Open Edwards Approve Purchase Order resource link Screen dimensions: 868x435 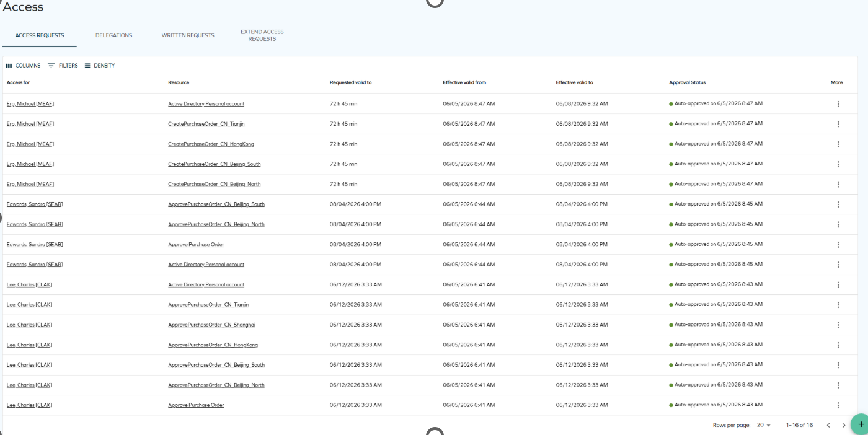(196, 244)
